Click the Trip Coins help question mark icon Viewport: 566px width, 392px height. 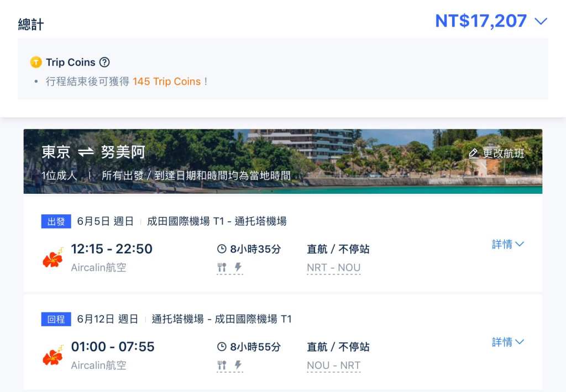point(104,62)
